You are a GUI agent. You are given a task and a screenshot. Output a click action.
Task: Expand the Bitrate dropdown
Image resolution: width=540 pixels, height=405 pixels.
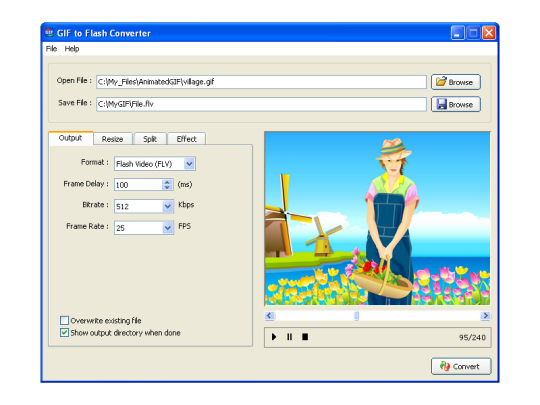(168, 206)
